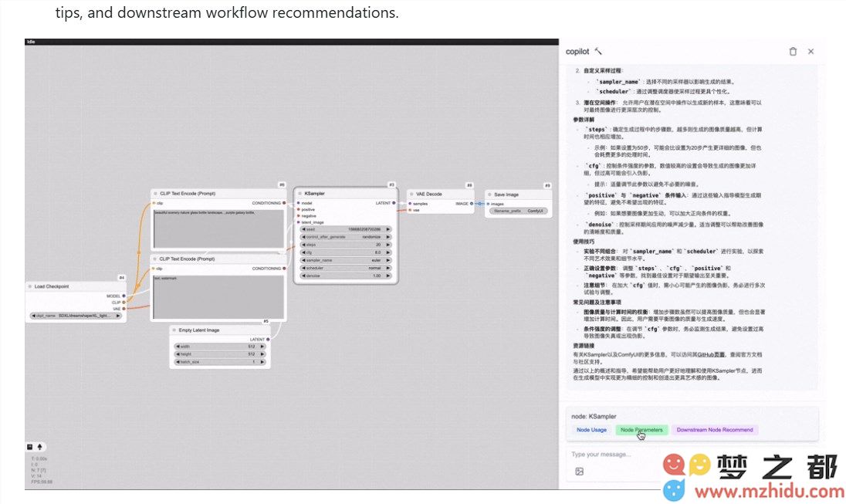
Task: Click the samples input port on VAE Decode
Action: [410, 204]
